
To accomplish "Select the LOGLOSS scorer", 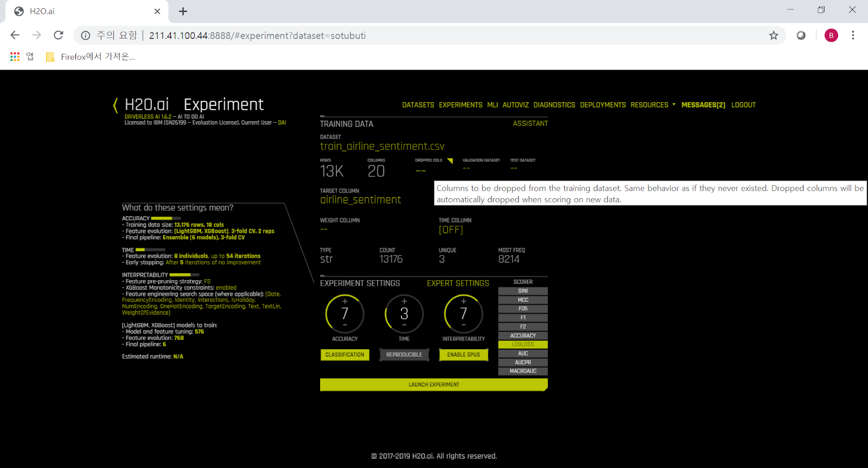I will click(x=523, y=344).
